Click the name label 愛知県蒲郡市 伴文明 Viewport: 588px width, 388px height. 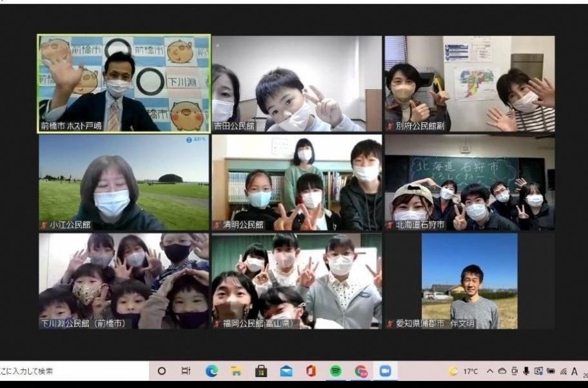tap(435, 324)
